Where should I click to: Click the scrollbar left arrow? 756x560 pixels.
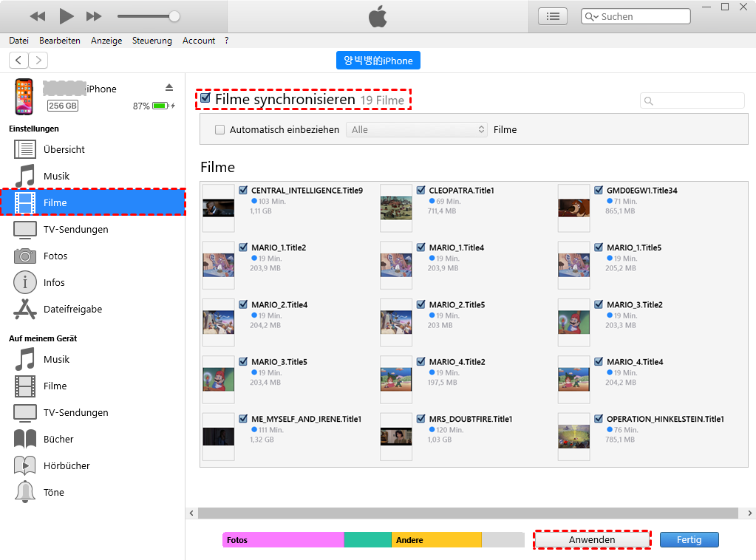click(191, 513)
